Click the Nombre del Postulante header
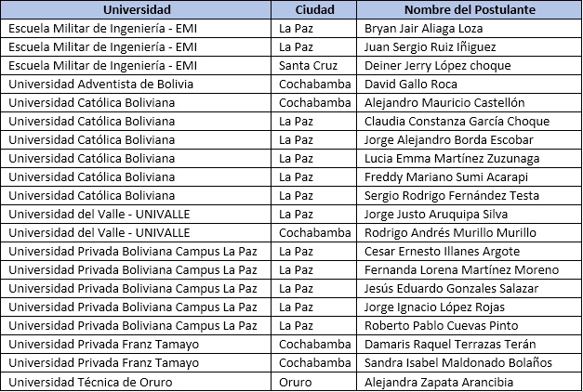 coord(470,9)
